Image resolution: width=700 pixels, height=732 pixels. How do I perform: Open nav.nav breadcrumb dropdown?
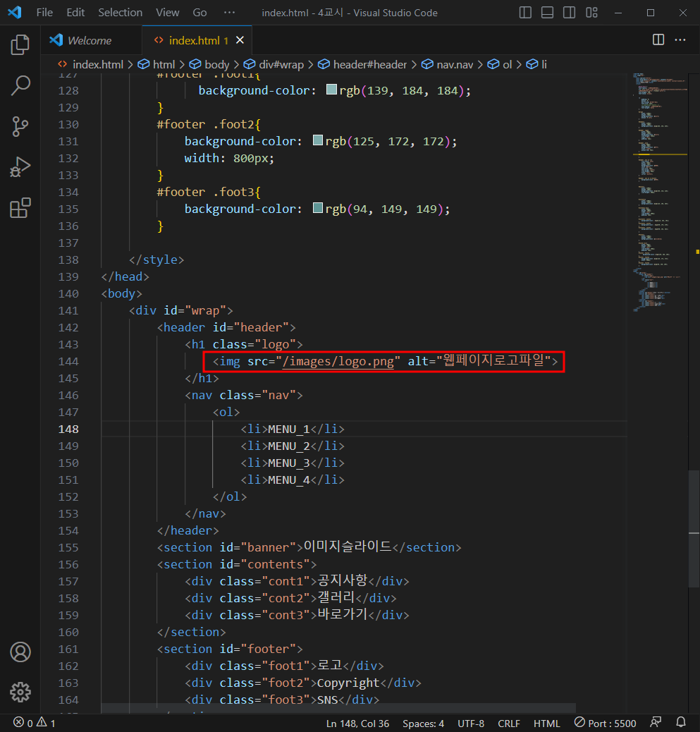pos(448,64)
